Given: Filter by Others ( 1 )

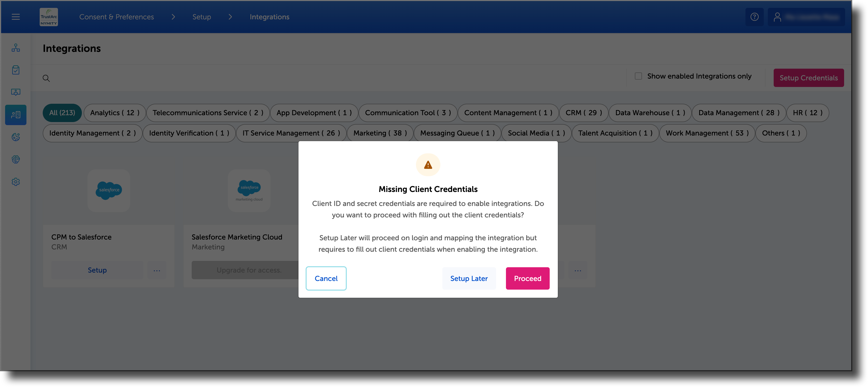Looking at the screenshot, I should click(x=781, y=133).
